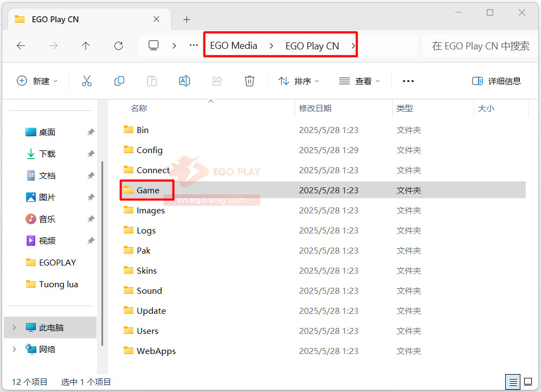This screenshot has width=541, height=392.
Task: Close the EGO Play CN tab
Action: pyautogui.click(x=156, y=20)
